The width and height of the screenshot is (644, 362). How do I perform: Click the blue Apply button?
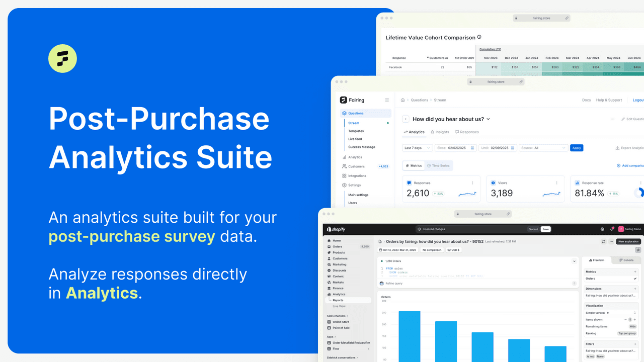(577, 148)
